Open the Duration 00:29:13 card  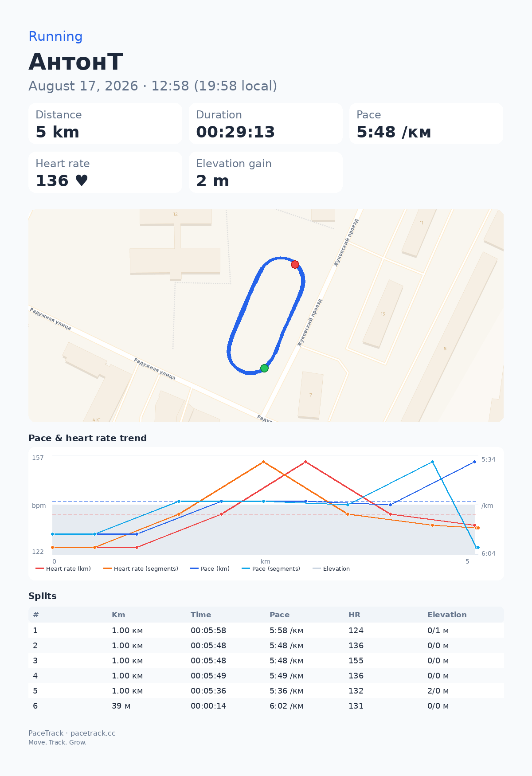click(x=266, y=123)
